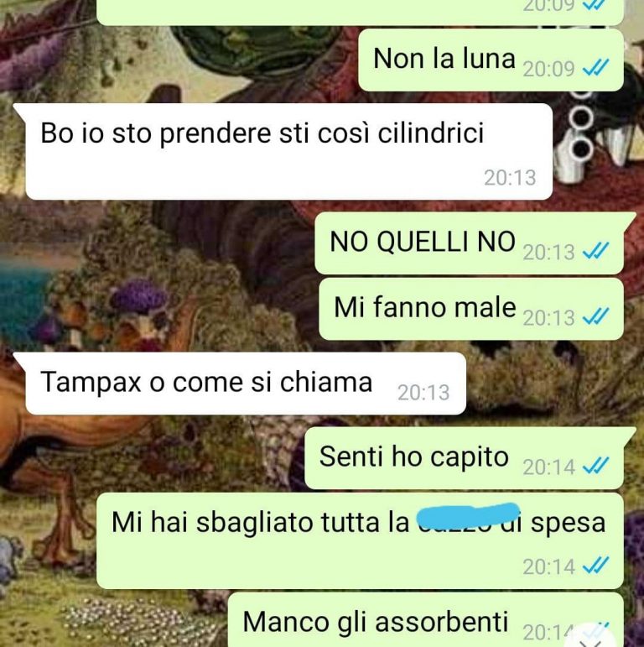Click the read ticks on "NO QUELLI NO"

tap(595, 251)
